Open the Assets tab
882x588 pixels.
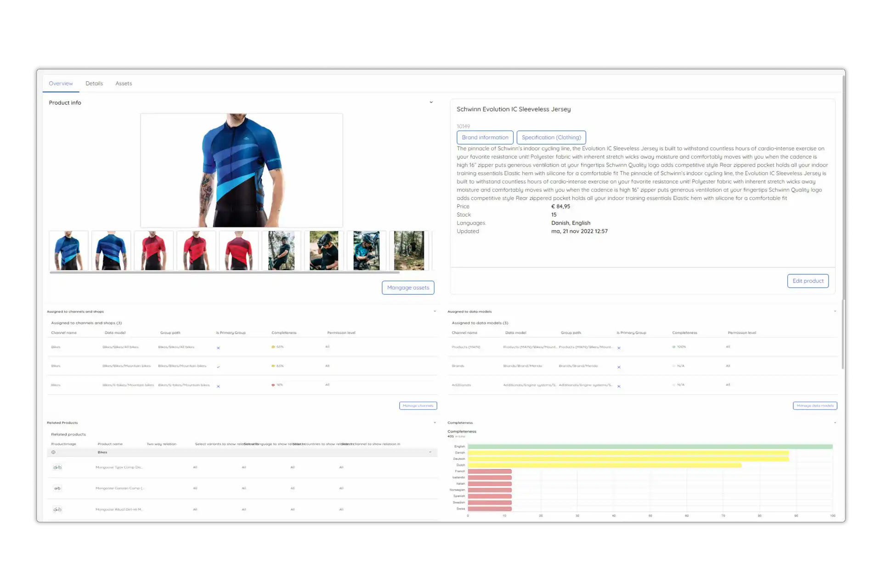[124, 84]
